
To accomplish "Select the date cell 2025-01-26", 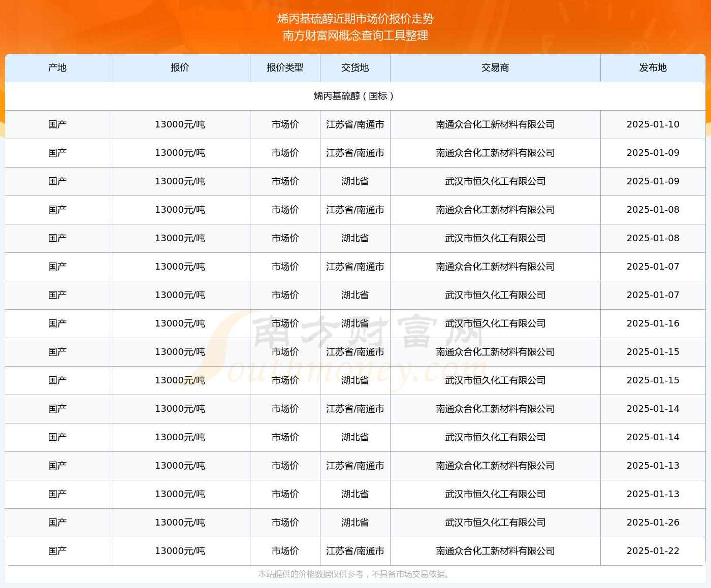I will click(653, 522).
